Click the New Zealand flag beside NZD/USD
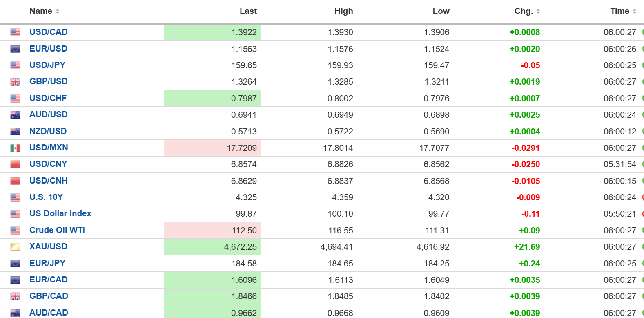Screen dimensions: 644x318 pyautogui.click(x=15, y=132)
